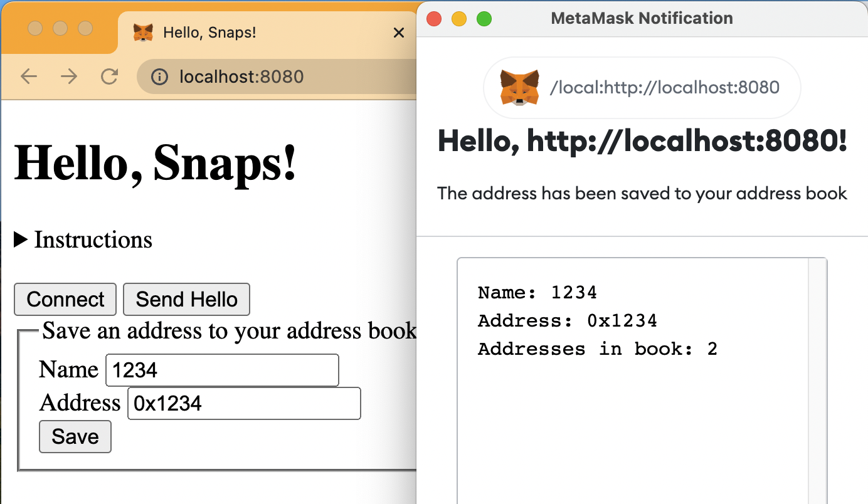868x504 pixels.
Task: Click the Name input field
Action: pyautogui.click(x=223, y=370)
